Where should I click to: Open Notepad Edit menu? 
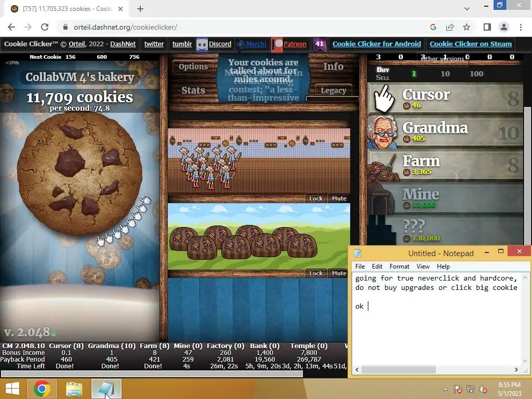377,267
